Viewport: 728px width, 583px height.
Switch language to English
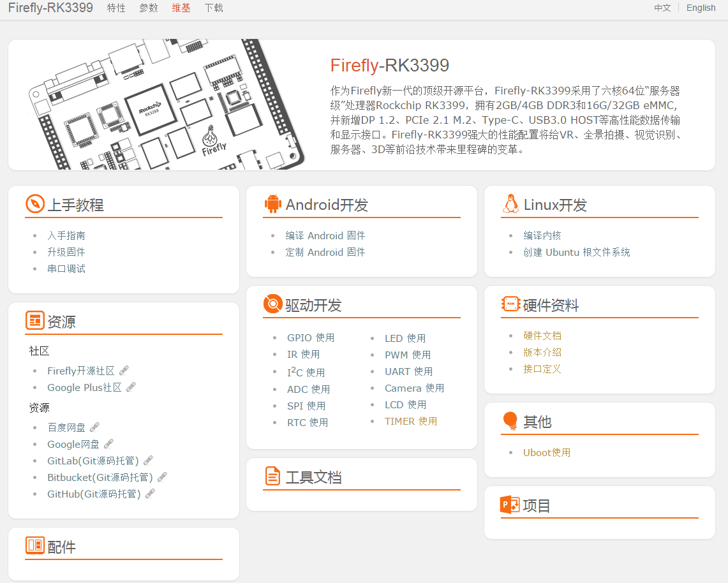pos(701,8)
